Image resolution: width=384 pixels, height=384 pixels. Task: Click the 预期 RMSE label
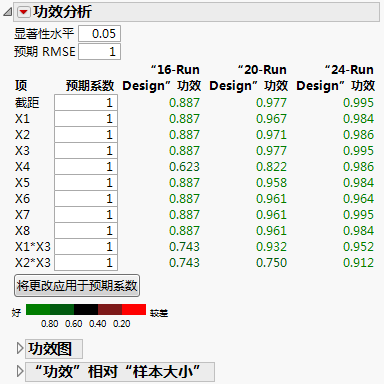click(x=45, y=52)
